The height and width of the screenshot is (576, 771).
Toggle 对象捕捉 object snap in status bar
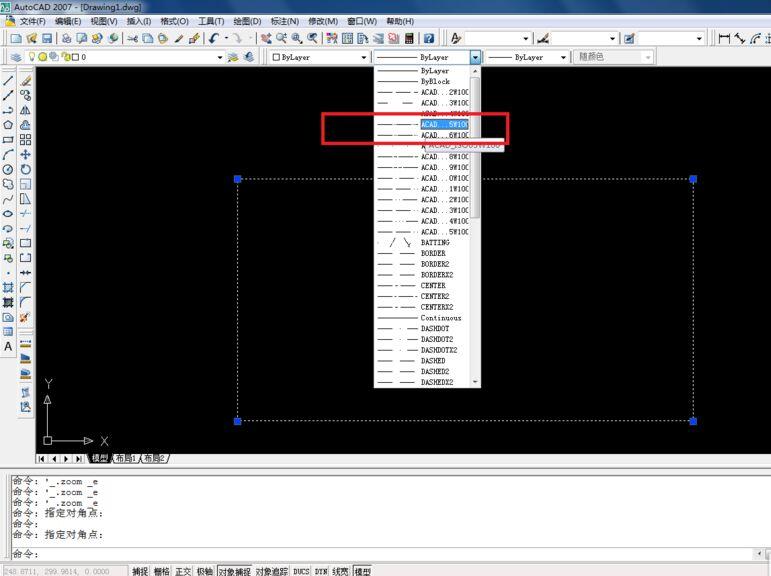point(235,571)
